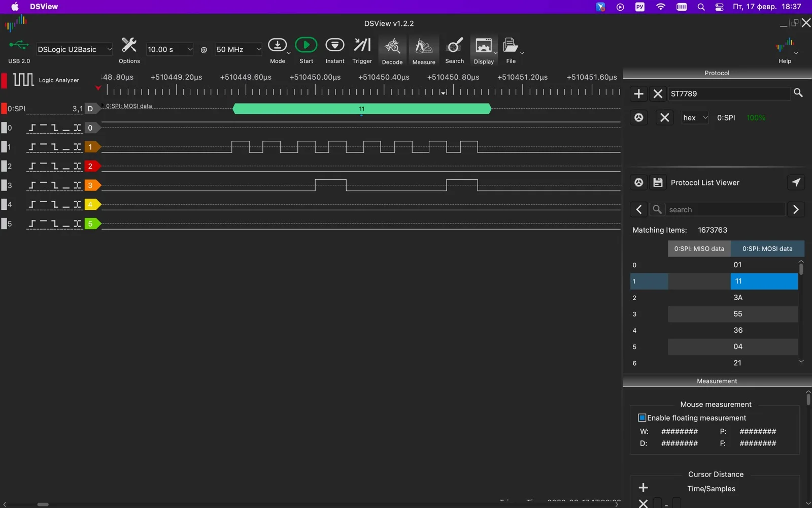Select the 0:SPI: MISO data column
This screenshot has height=508, width=812.
(699, 248)
